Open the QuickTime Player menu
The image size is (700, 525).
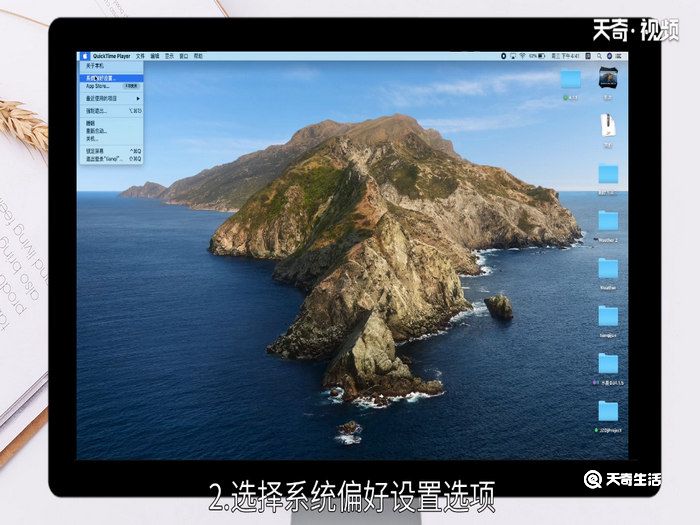(112, 56)
